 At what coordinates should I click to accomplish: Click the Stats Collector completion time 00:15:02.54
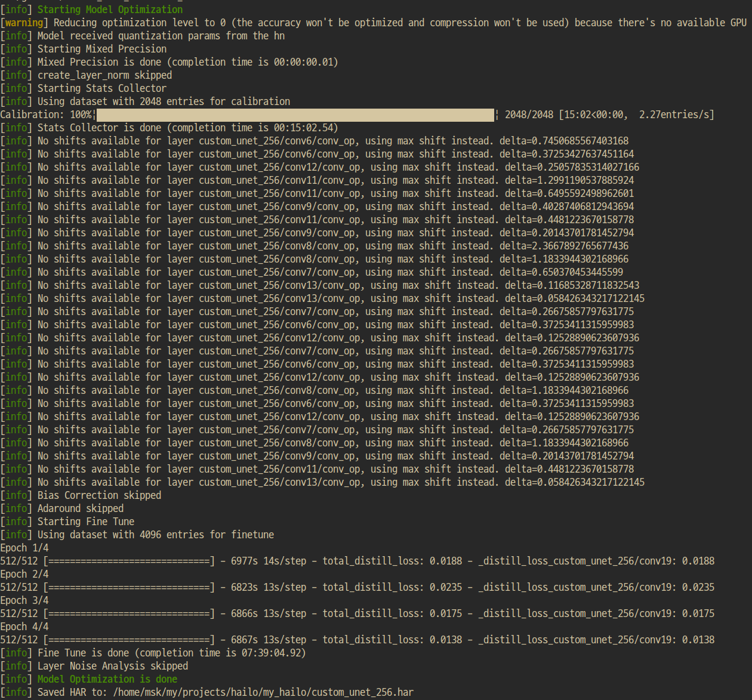click(x=303, y=128)
